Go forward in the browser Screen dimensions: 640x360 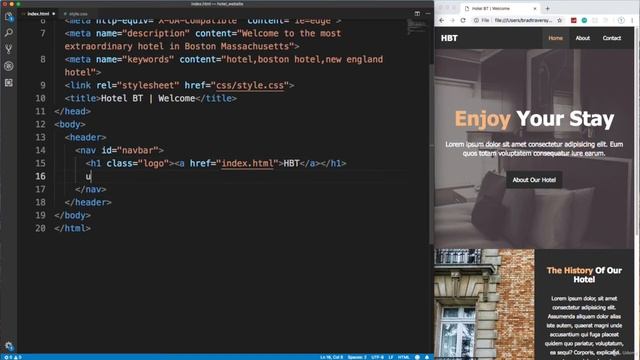click(x=452, y=20)
